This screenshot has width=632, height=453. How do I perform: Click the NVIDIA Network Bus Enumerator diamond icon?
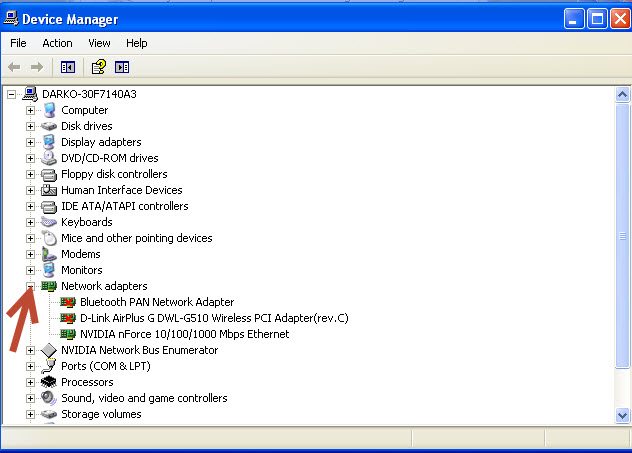click(x=49, y=350)
